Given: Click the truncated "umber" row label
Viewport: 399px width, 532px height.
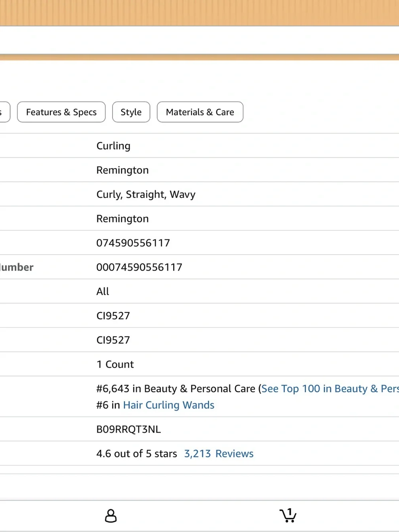Looking at the screenshot, I should point(16,267).
